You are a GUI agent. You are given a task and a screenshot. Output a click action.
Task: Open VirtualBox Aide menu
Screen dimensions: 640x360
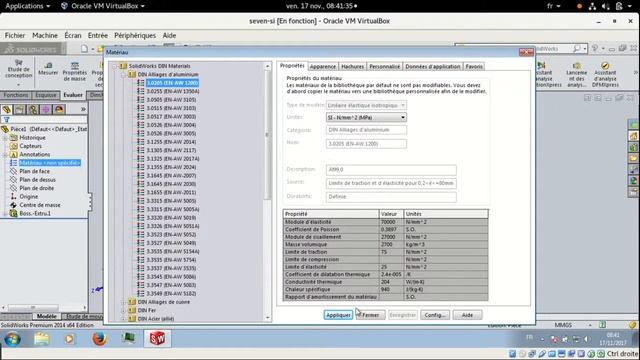coord(169,36)
